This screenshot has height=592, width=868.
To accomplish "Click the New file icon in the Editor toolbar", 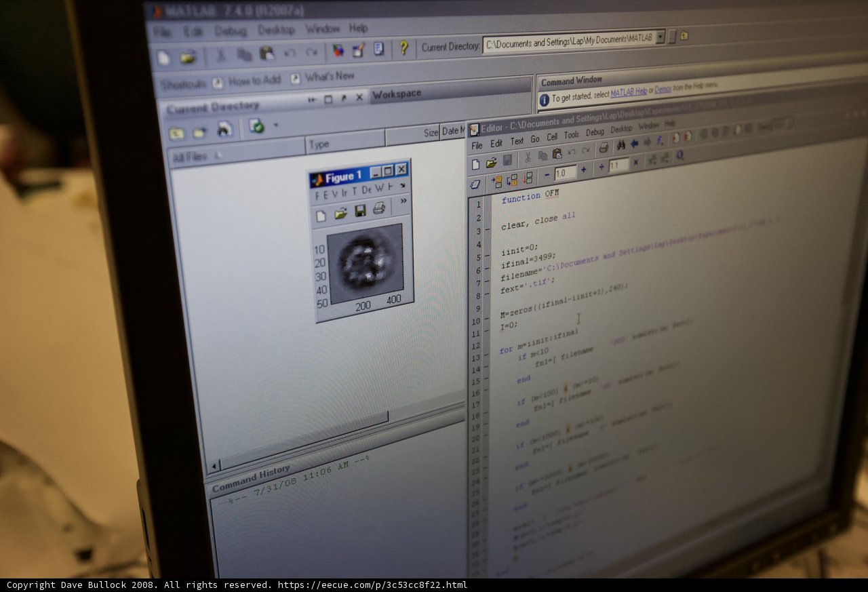I will tap(475, 164).
